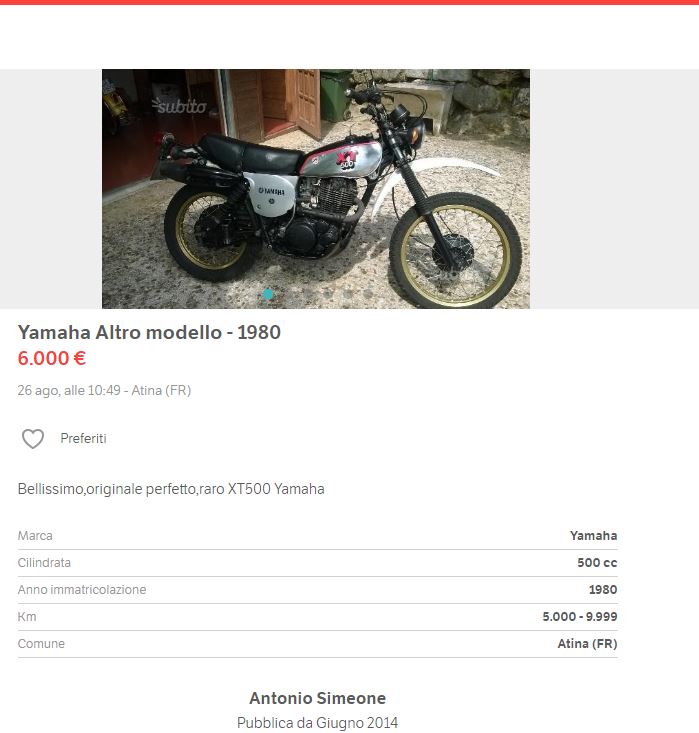The width and height of the screenshot is (699, 733).
Task: Click the grey area left of the photo
Action: (x=51, y=189)
